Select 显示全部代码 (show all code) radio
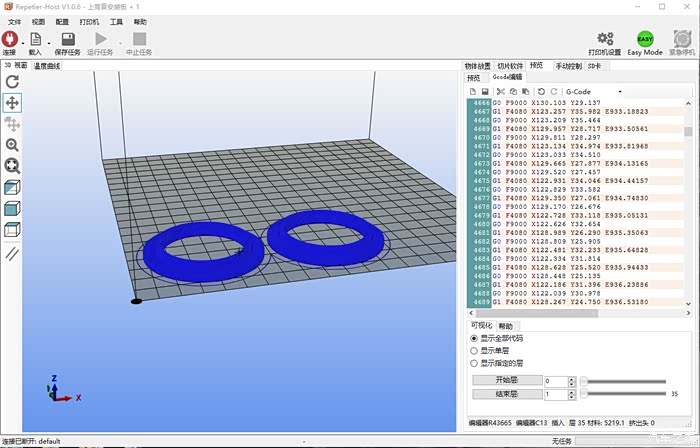700x448 pixels. pos(474,338)
